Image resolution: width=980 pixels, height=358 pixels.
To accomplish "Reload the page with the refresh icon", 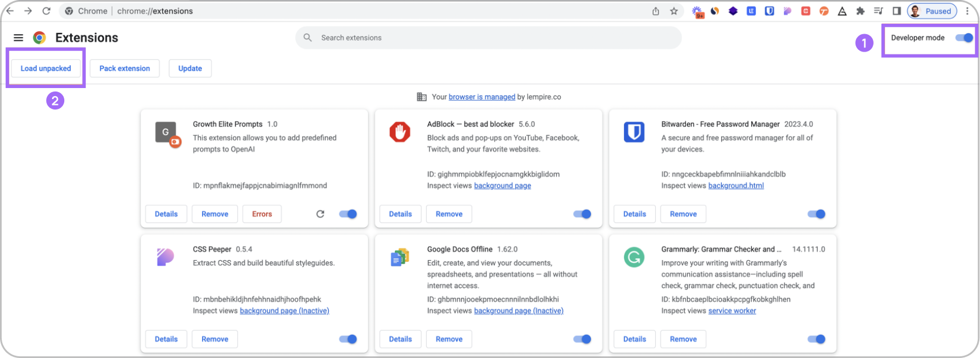I will click(46, 11).
